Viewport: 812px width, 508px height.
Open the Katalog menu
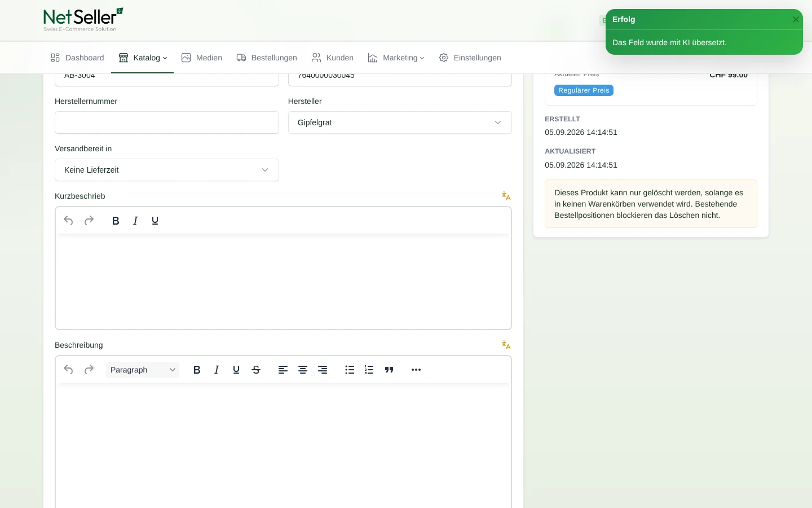tap(143, 58)
